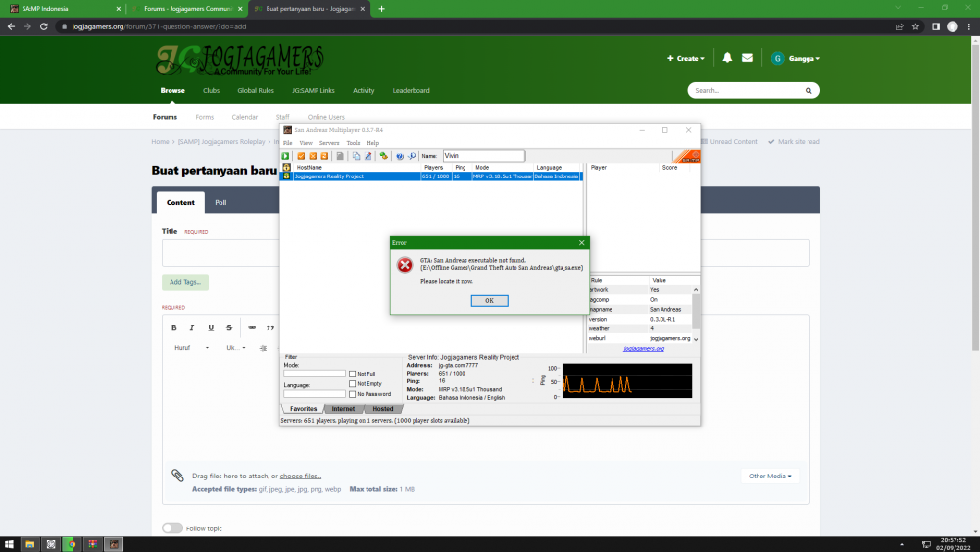Click the Add Tags button
Viewport: 980px width, 552px height.
point(185,282)
